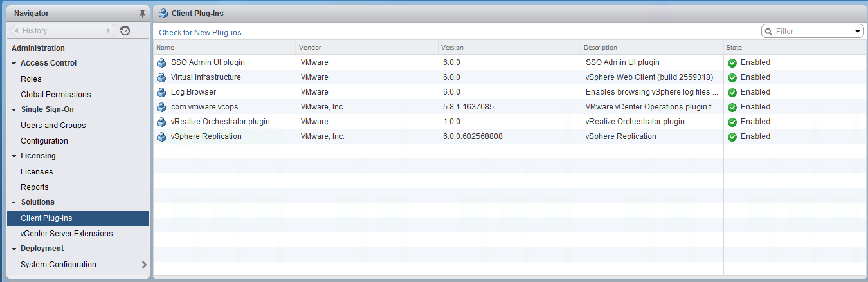Image resolution: width=868 pixels, height=282 pixels.
Task: Click the vRealize Orchestrator plugin icon
Action: pyautogui.click(x=161, y=122)
